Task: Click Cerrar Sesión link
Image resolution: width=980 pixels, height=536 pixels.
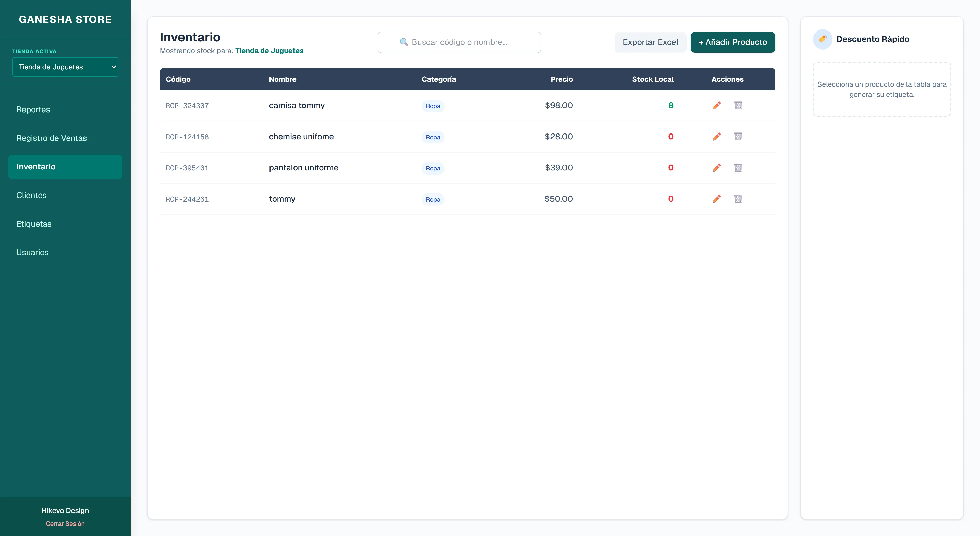Action: (65, 523)
